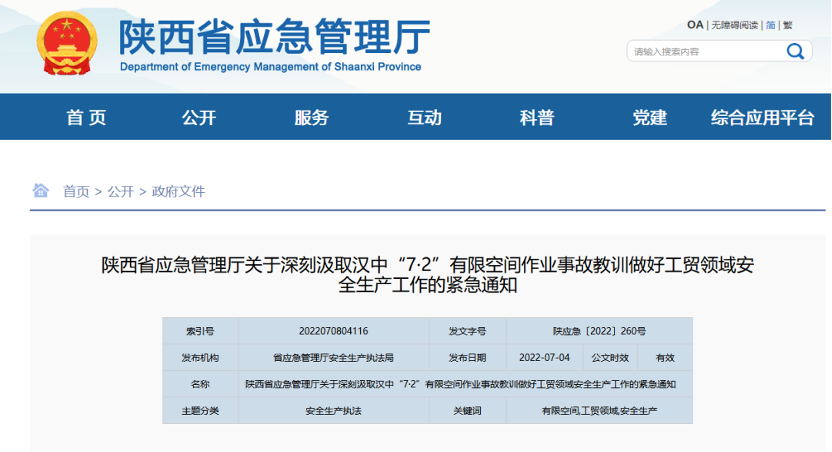Open the 服务 navigation menu
832x452 pixels.
pos(311,117)
